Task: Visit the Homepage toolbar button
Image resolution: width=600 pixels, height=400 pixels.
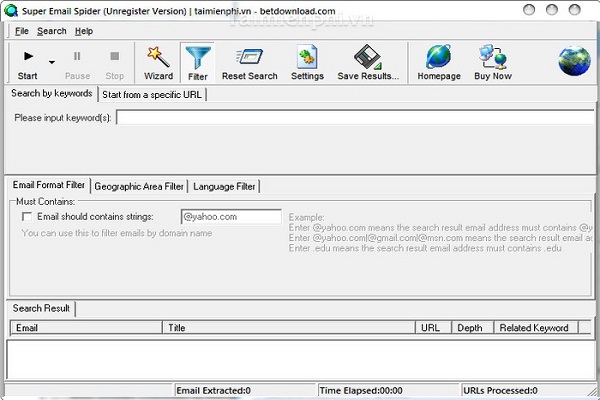Action: pos(439,64)
